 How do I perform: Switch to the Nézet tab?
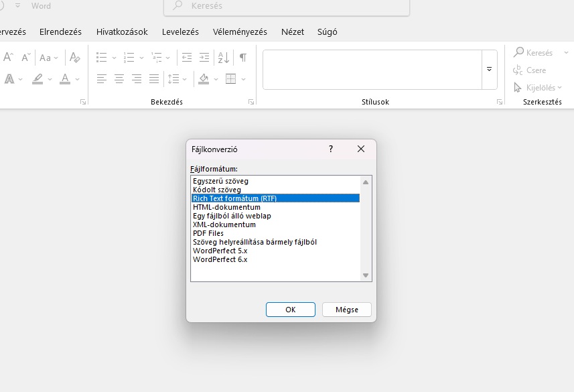(x=292, y=31)
